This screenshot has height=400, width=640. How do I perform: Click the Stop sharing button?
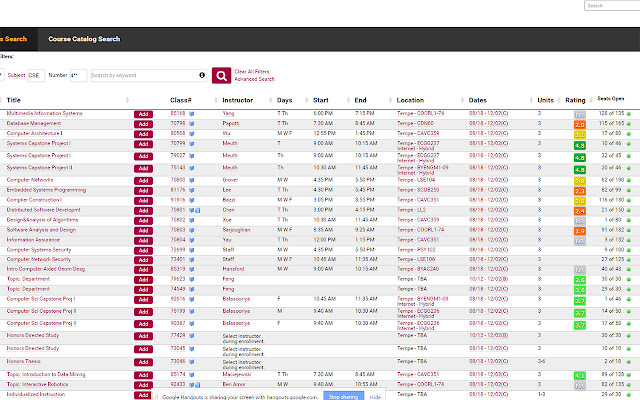[343, 396]
